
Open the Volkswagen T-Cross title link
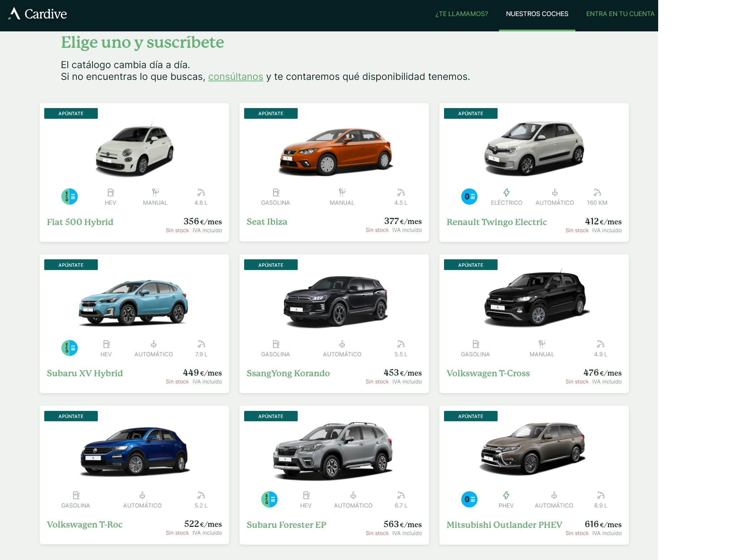(488, 373)
